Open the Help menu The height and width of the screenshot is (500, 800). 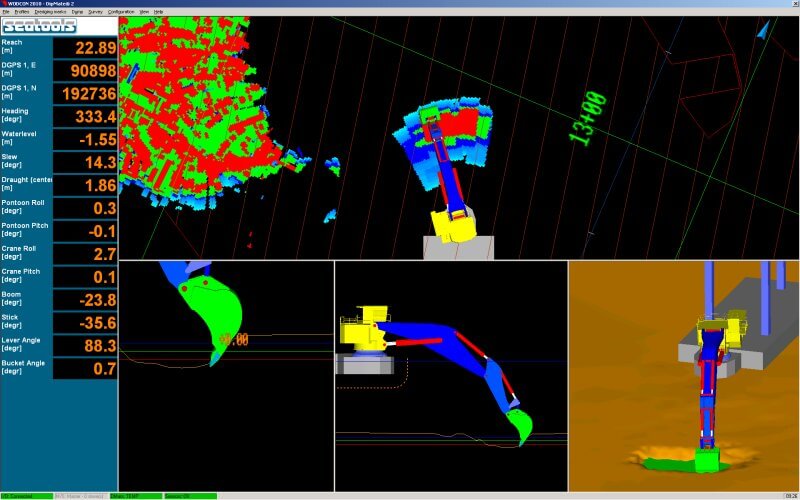pos(158,11)
